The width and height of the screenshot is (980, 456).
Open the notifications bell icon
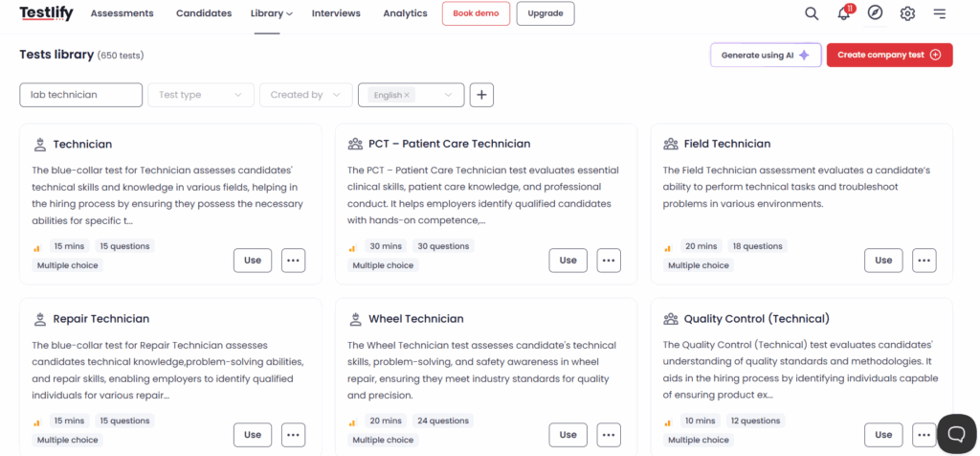pyautogui.click(x=845, y=13)
